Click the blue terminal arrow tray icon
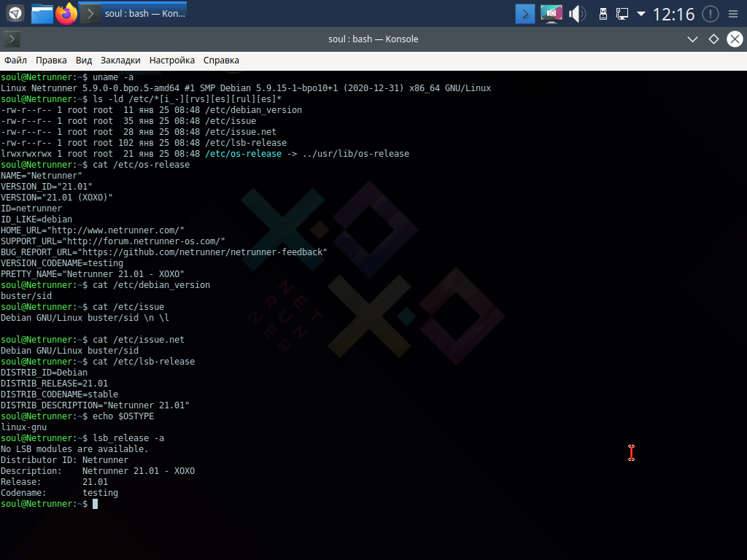This screenshot has width=747, height=560. point(525,14)
